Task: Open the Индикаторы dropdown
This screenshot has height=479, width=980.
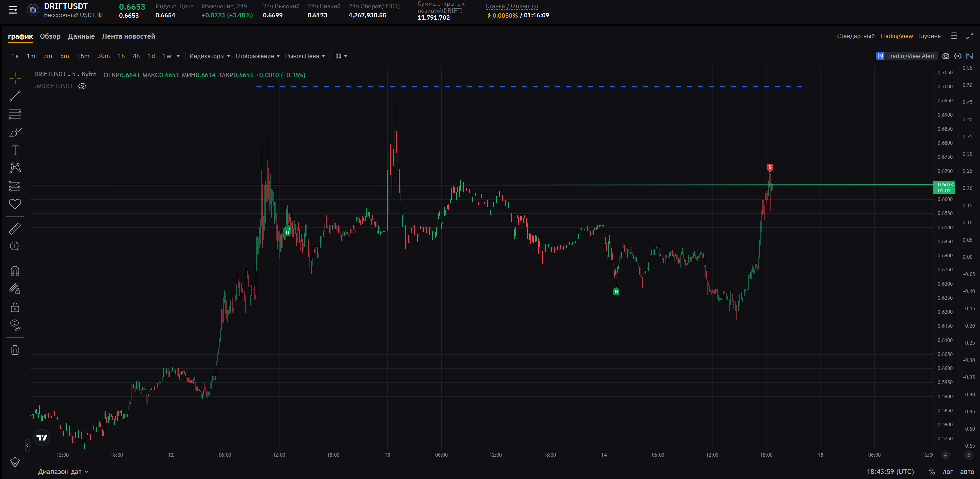Action: pyautogui.click(x=210, y=56)
